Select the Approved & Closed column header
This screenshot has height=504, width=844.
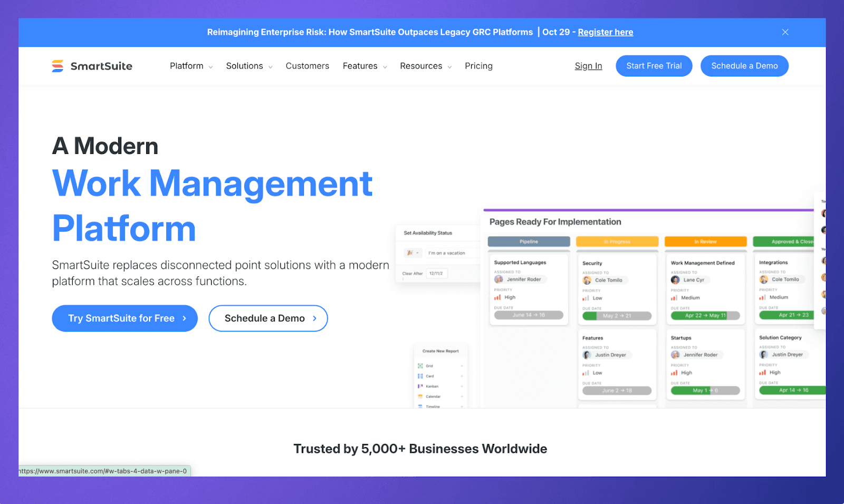(x=784, y=241)
